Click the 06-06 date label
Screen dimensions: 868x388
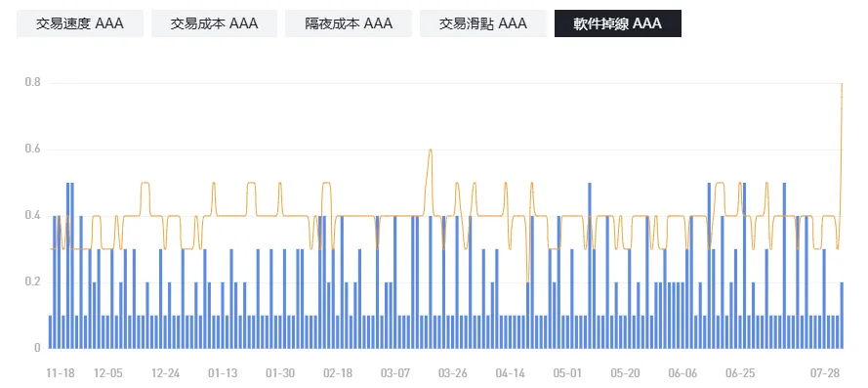tap(683, 372)
